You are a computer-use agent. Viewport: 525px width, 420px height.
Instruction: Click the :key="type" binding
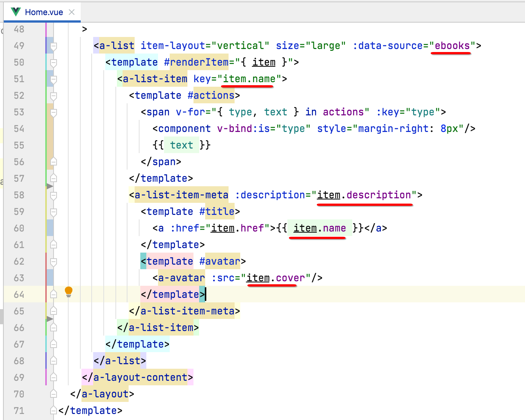click(x=408, y=112)
